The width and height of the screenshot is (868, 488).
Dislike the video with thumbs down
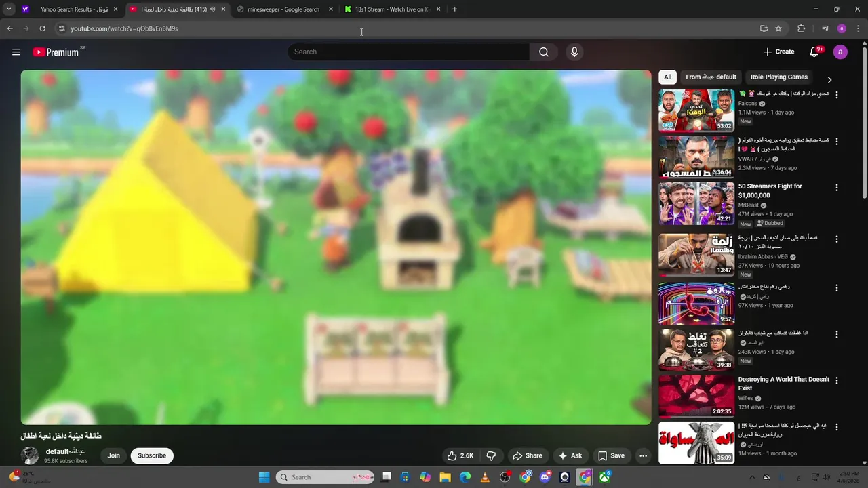(x=492, y=455)
